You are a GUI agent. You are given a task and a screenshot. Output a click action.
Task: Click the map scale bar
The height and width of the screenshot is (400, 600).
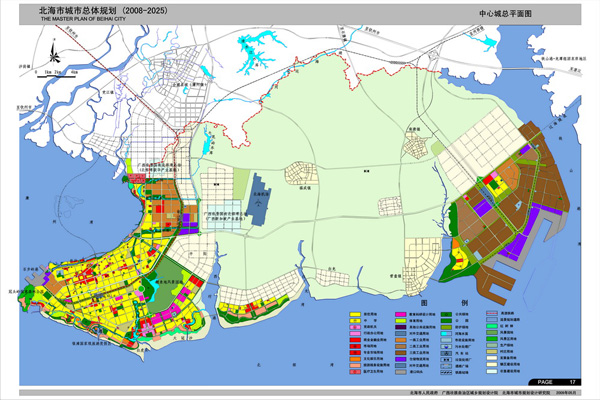(56, 75)
